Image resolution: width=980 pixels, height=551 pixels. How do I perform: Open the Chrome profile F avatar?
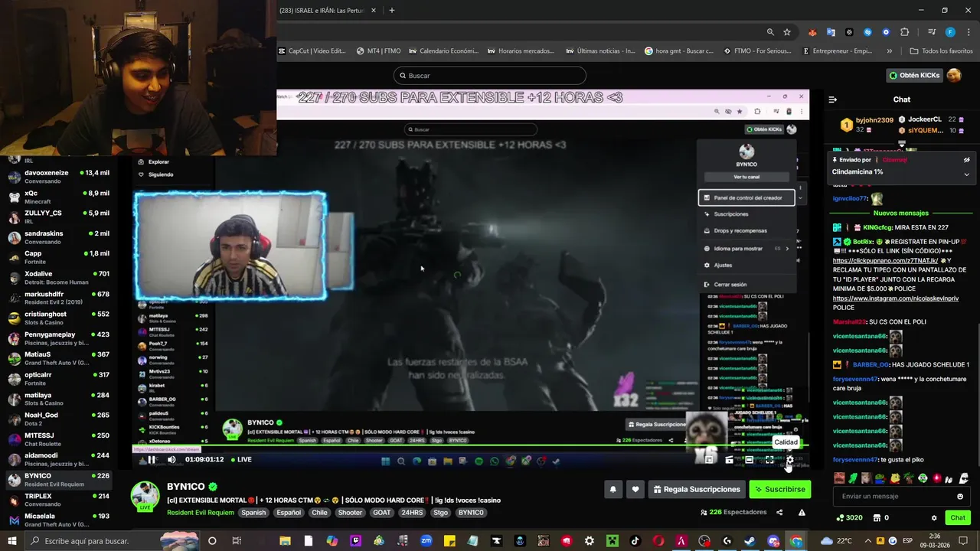[950, 32]
